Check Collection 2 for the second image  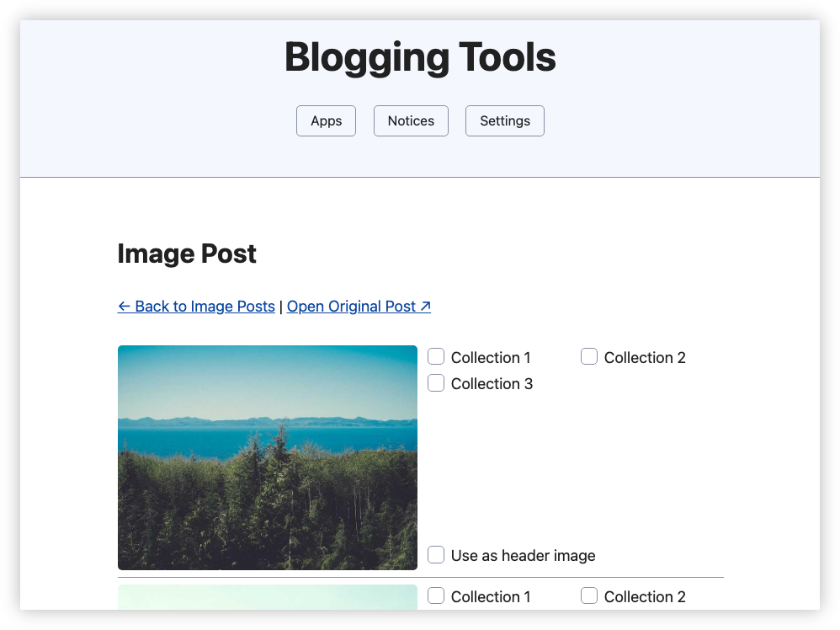(x=589, y=595)
